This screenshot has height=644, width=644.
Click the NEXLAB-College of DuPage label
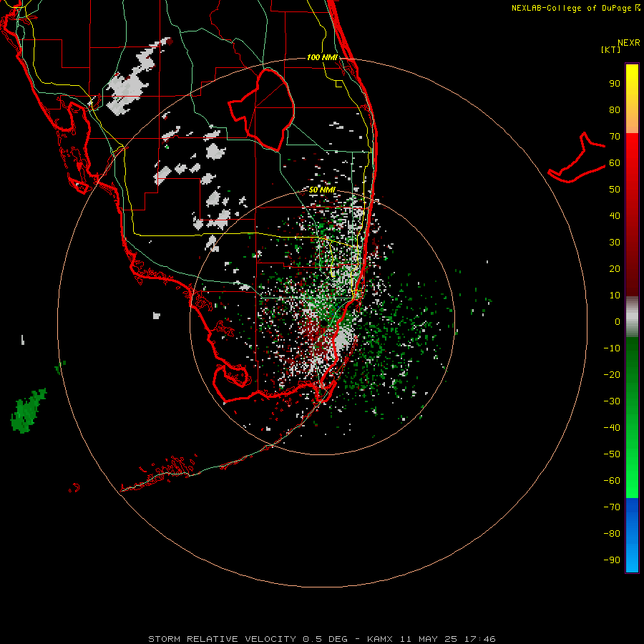click(x=573, y=8)
